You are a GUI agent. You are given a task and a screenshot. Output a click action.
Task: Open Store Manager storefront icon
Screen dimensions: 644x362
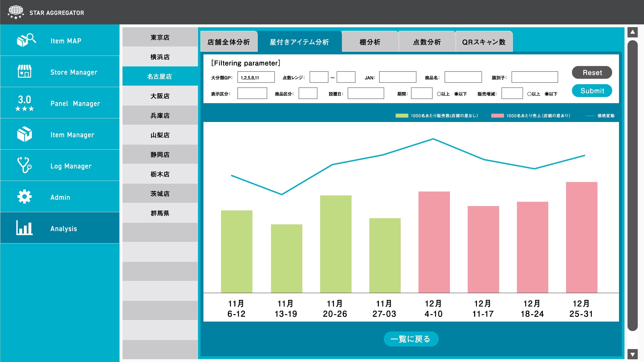click(24, 71)
